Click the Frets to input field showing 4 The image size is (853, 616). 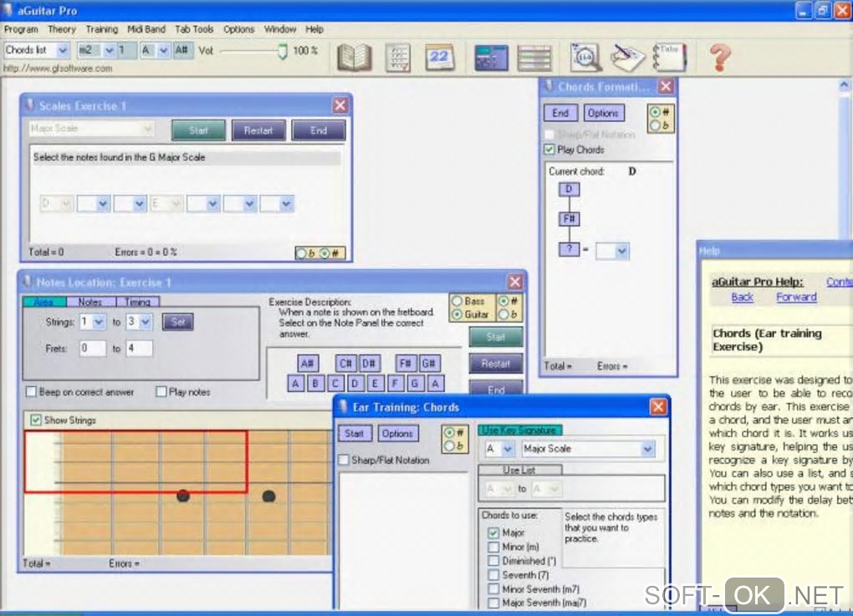coord(140,349)
